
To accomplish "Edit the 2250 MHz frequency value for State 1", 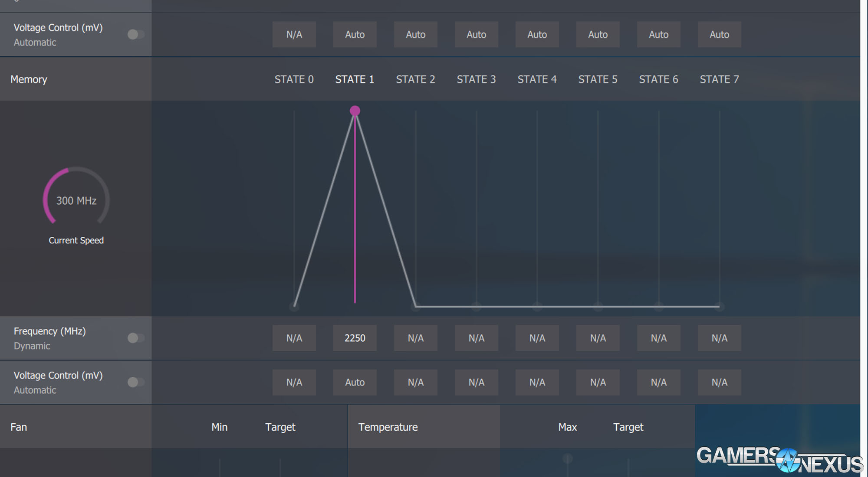I will [355, 338].
